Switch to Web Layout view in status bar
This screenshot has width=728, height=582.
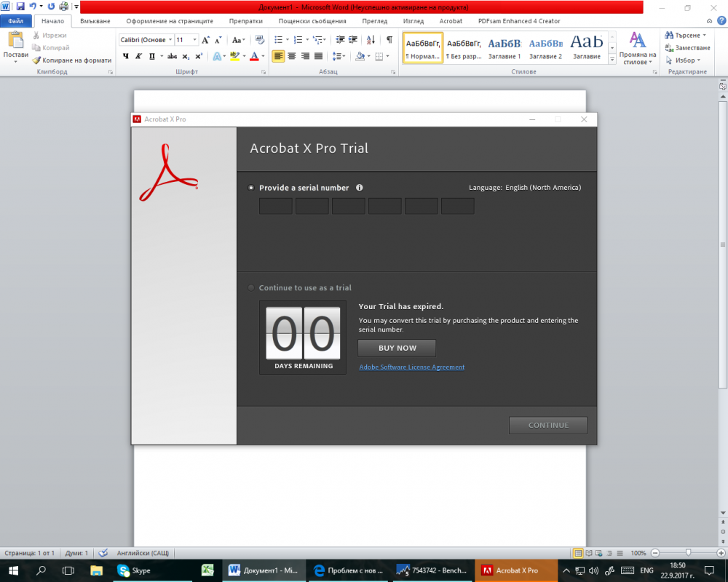pyautogui.click(x=599, y=553)
